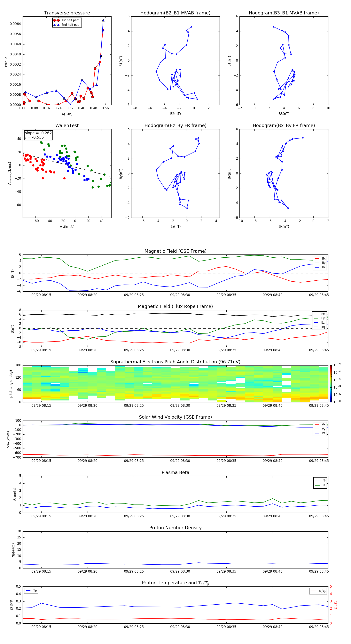Viewport: 351px width, 644px height.
Task: Click the 'WalenTest' plot title
Action: (67, 125)
